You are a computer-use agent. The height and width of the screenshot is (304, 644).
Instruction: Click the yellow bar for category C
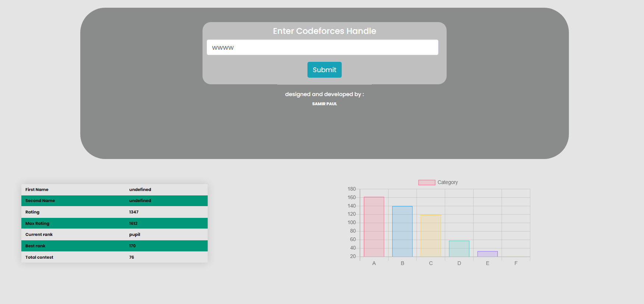pyautogui.click(x=431, y=236)
